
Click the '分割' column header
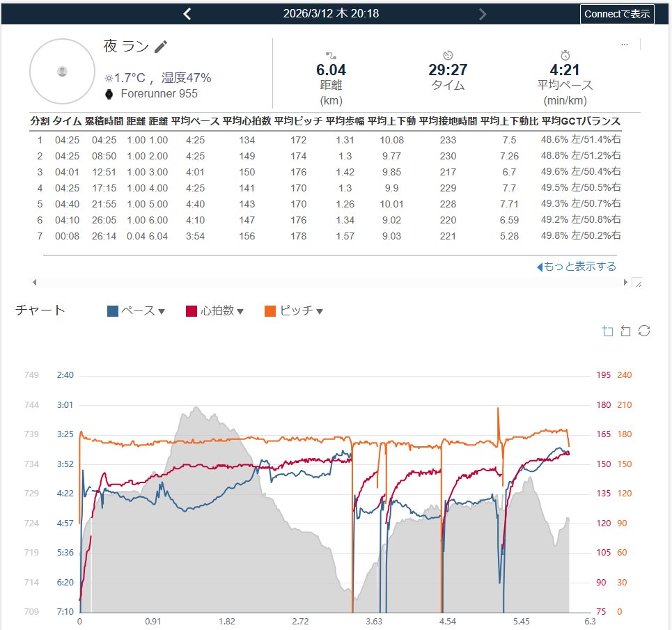[40, 121]
